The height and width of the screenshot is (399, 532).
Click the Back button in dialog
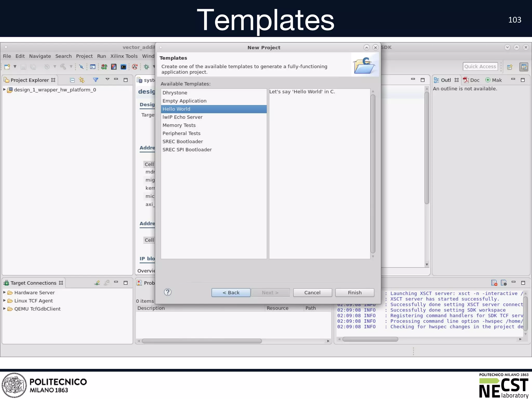coord(231,292)
